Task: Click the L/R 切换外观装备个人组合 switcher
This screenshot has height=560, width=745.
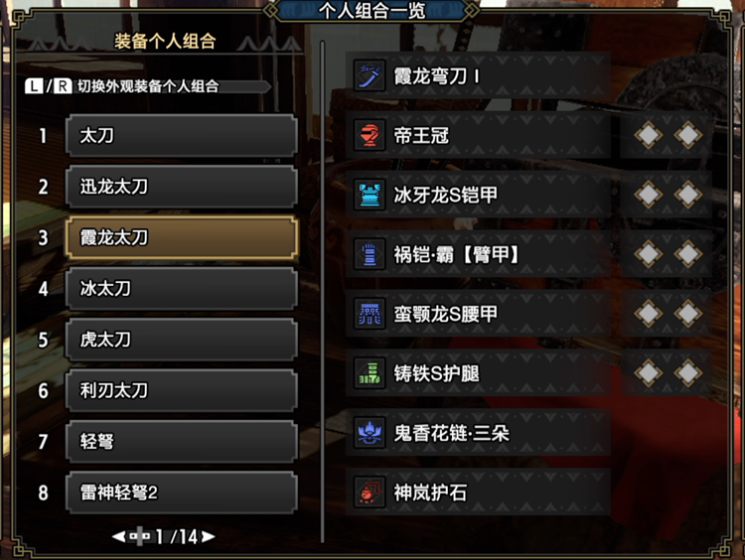Action: tap(148, 86)
